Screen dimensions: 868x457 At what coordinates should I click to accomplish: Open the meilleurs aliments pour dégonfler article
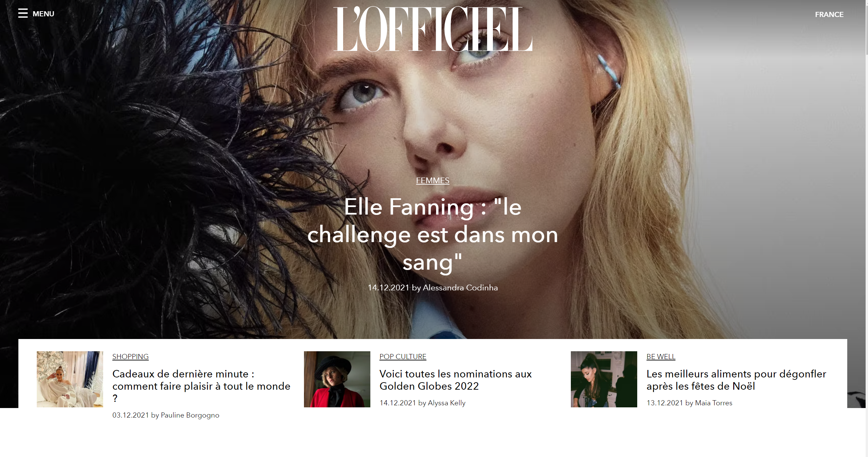point(736,380)
